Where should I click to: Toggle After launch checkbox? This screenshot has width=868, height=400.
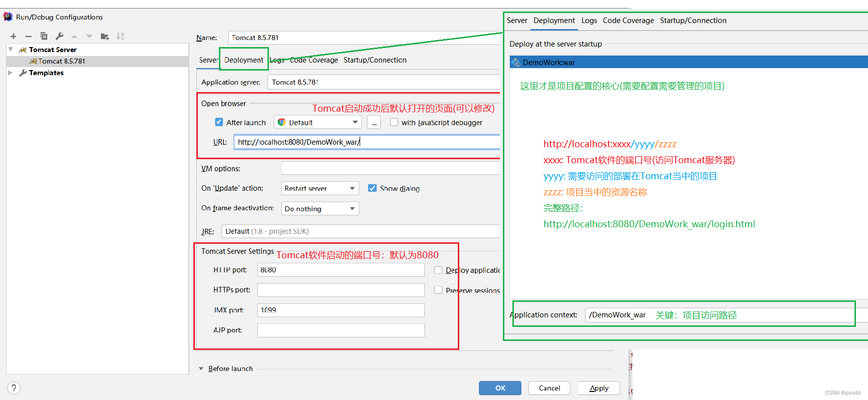pos(219,122)
